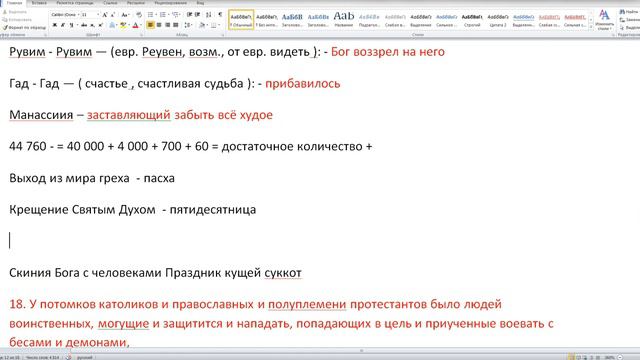Apply the Строгий (Strong) style
Image resolution: width=640 pixels, height=360 pixels.
pyautogui.click(x=472, y=20)
